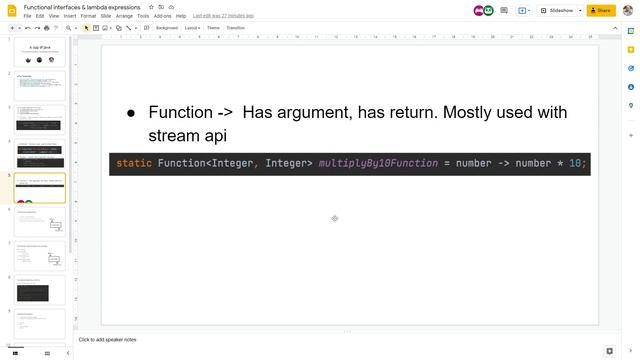Click the Share button
The image size is (640, 360).
601,11
